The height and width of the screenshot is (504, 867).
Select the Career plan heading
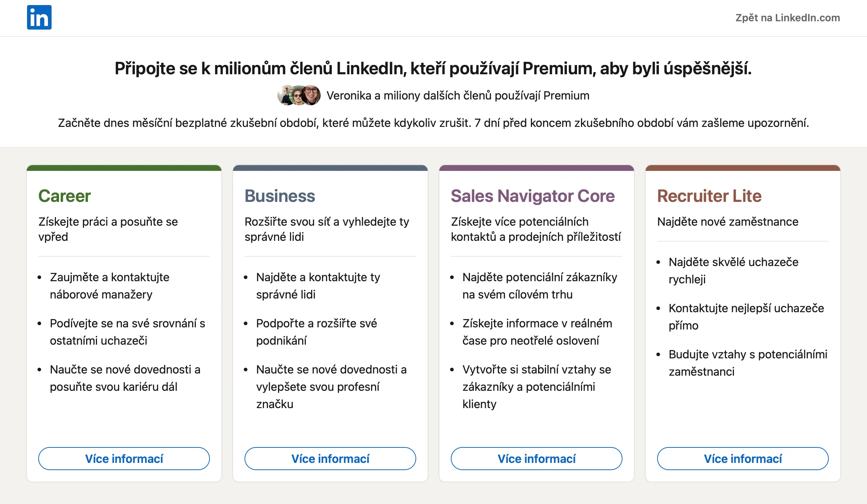pos(65,196)
